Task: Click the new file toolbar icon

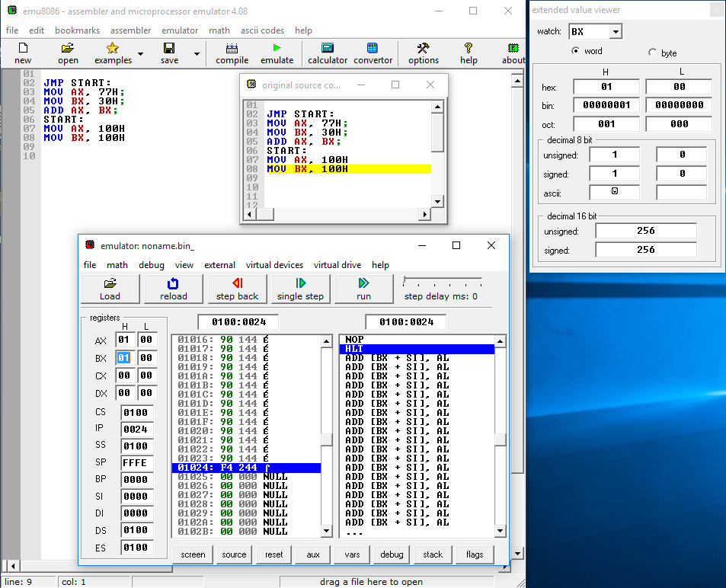Action: 23,48
